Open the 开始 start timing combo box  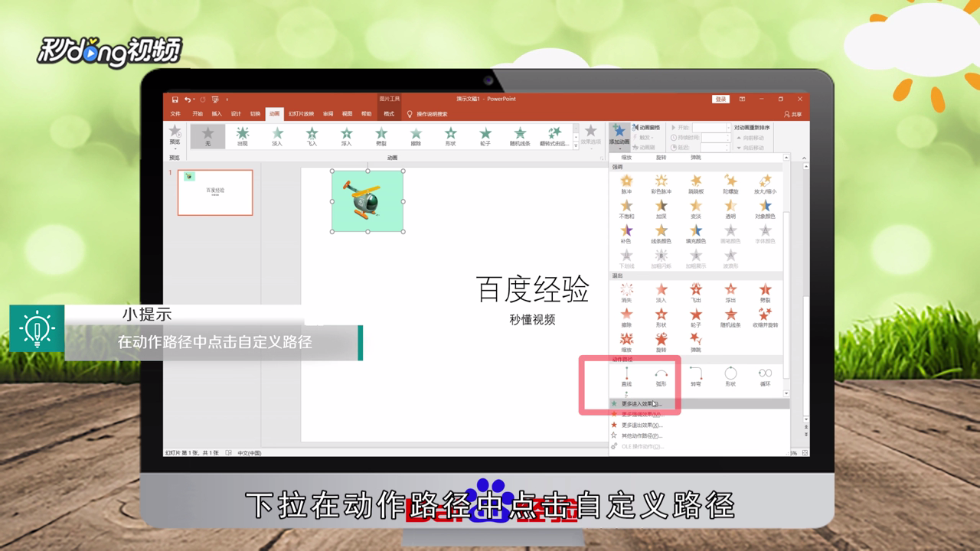[712, 128]
